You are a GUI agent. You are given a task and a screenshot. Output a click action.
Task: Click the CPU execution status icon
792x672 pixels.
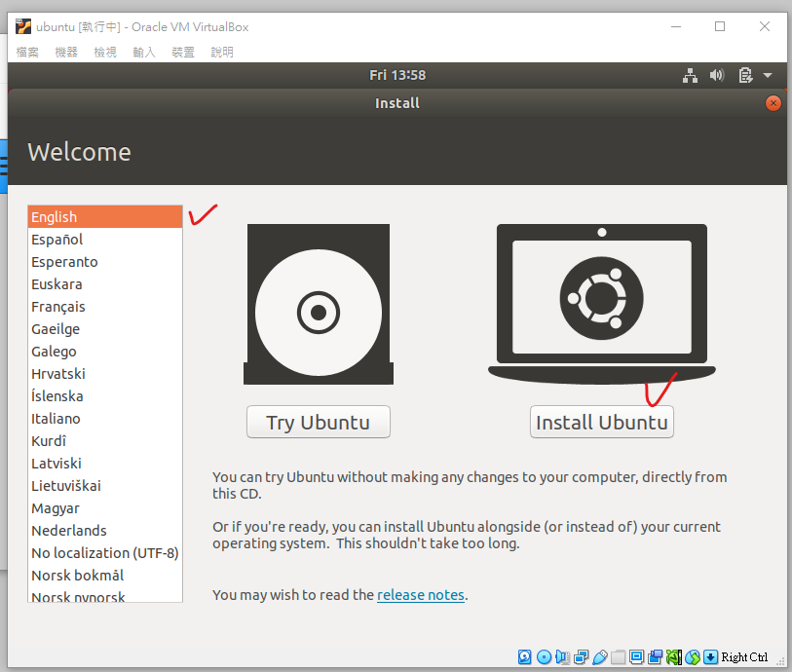(x=674, y=656)
